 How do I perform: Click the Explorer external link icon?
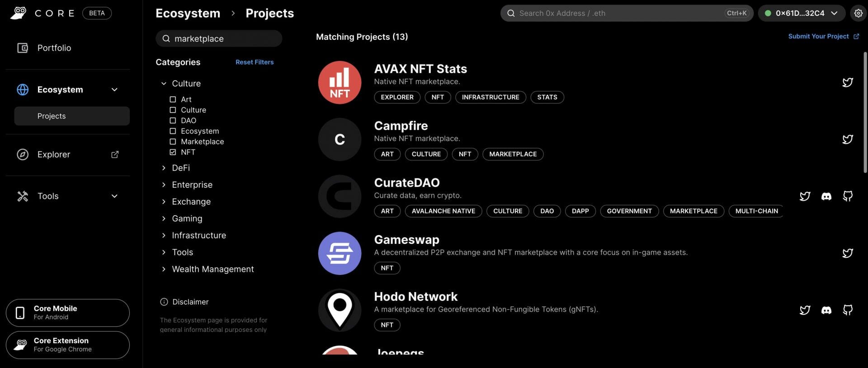115,154
